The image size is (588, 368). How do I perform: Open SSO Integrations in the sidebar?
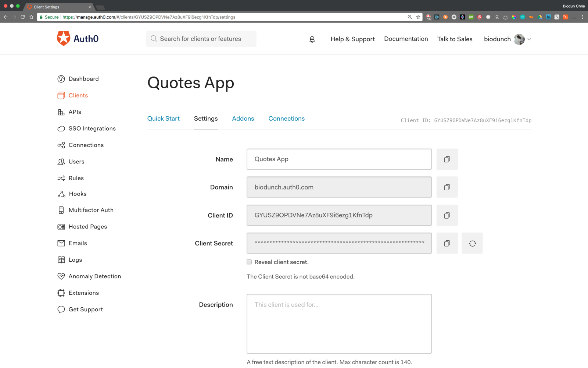(87, 128)
